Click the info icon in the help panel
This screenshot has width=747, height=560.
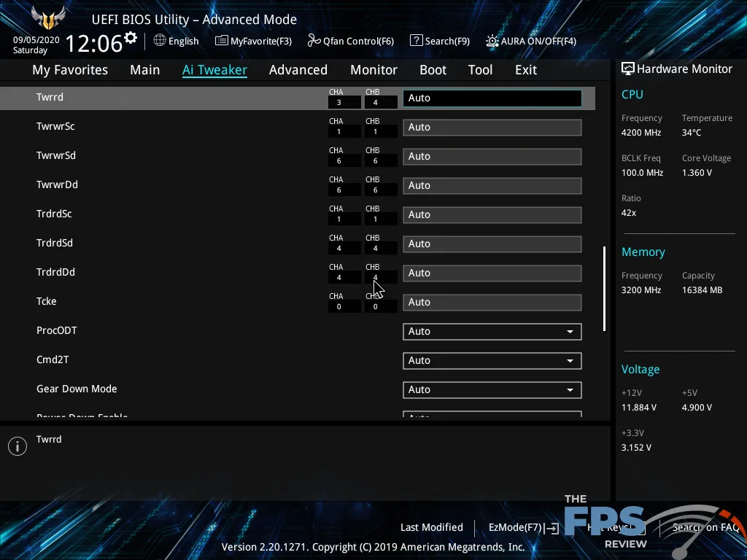(18, 446)
